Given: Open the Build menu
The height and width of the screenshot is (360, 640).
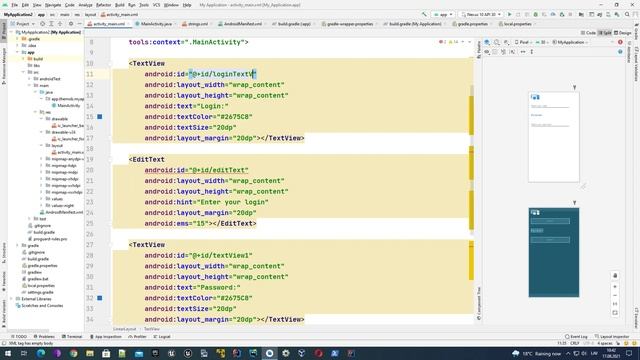Looking at the screenshot, I should coord(119,5).
